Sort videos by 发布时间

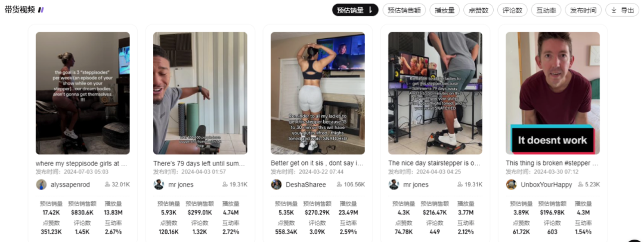pyautogui.click(x=583, y=10)
